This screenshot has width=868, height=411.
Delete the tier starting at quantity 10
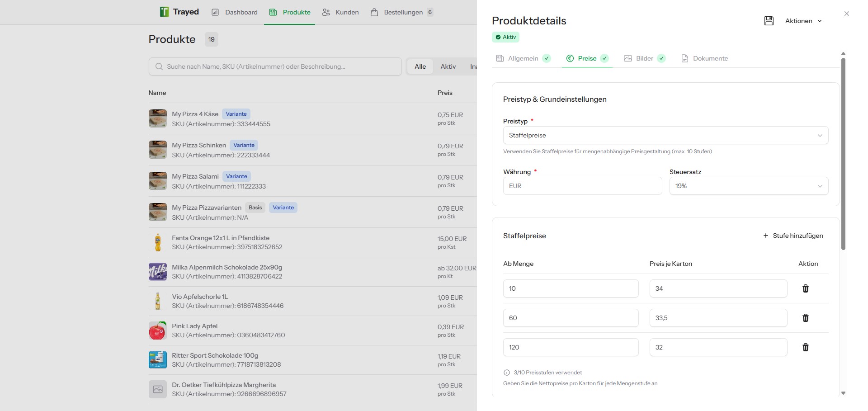805,288
